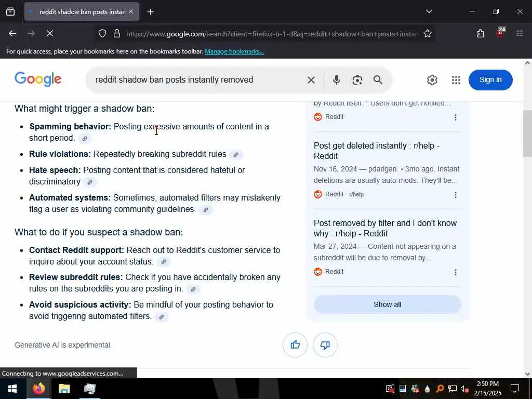
Task: Open Firefox view tab list icon
Action: pos(10,12)
